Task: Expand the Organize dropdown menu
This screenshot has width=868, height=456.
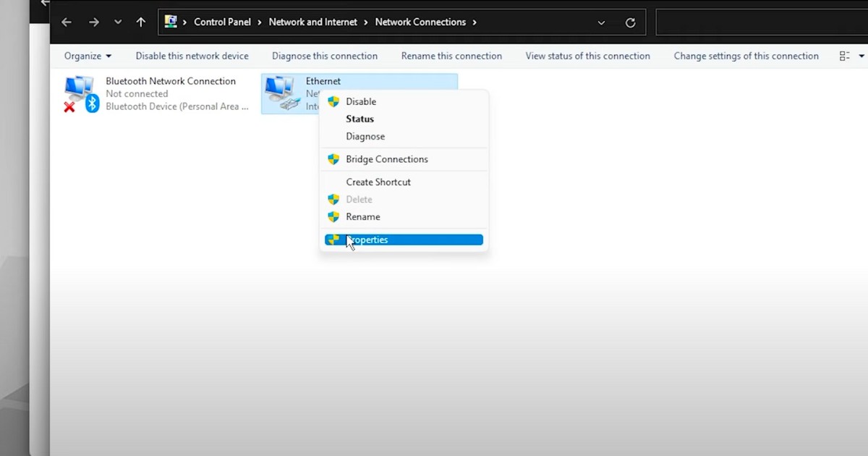Action: (88, 56)
